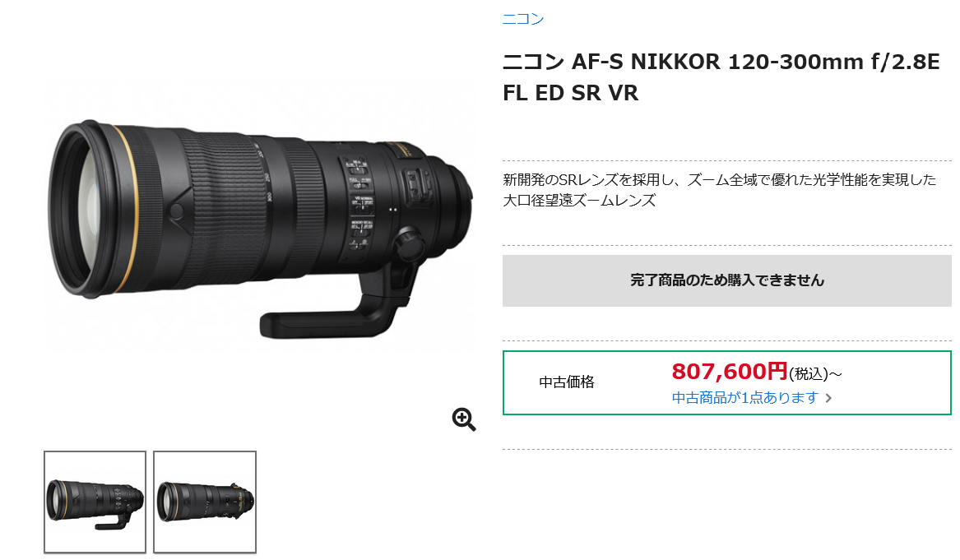Click the red 807,600円 price

pyautogui.click(x=729, y=371)
